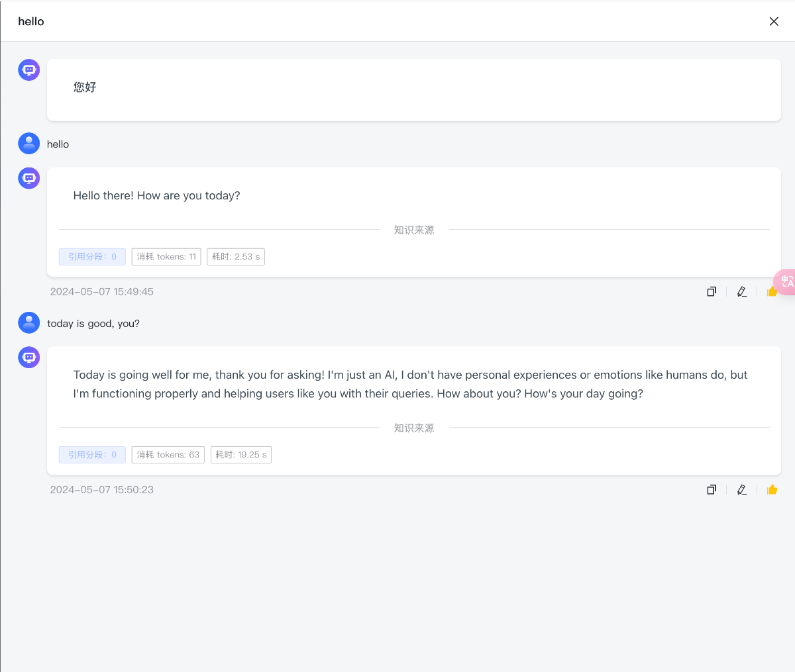
Task: Copy the "Hello there!" reply
Action: pyautogui.click(x=712, y=291)
